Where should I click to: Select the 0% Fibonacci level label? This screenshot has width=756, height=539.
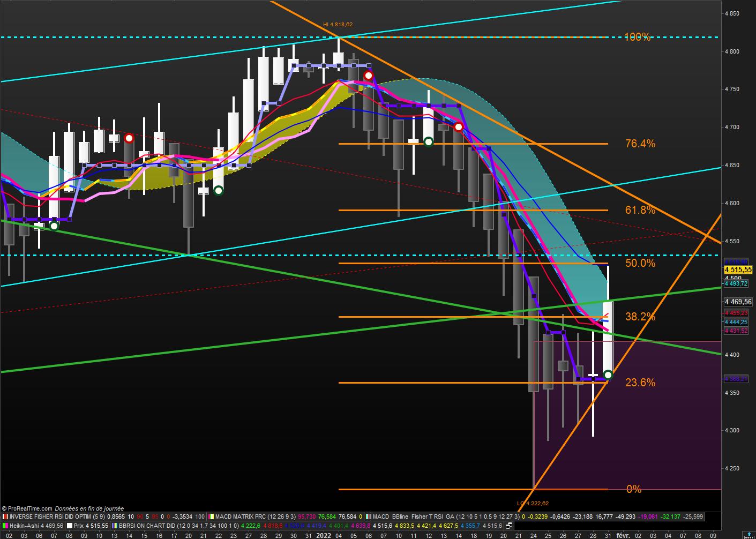pyautogui.click(x=634, y=489)
